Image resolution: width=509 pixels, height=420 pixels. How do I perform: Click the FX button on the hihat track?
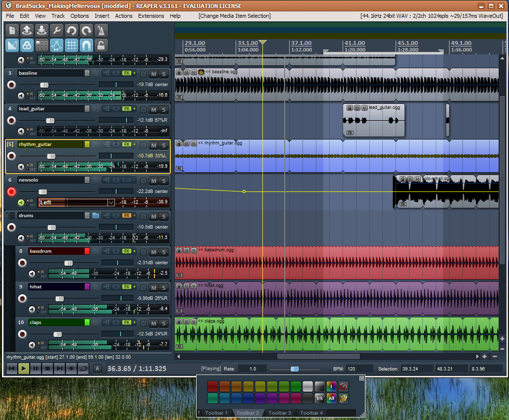pos(127,287)
